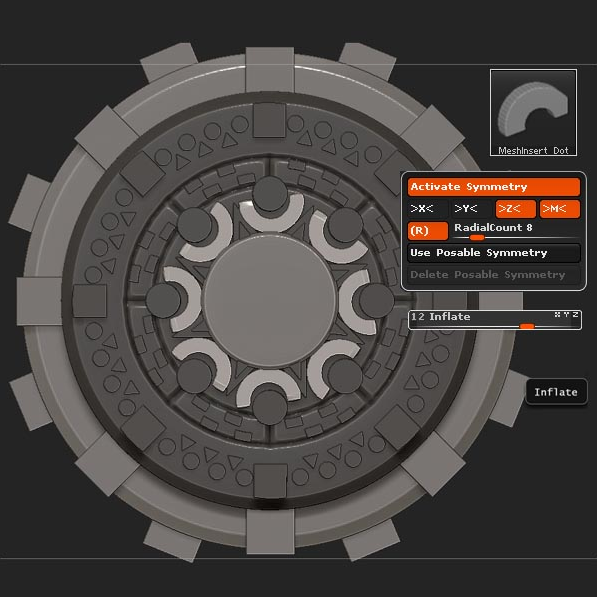597x597 pixels.
Task: Click the 12 Inflate slider label
Action: (x=441, y=317)
